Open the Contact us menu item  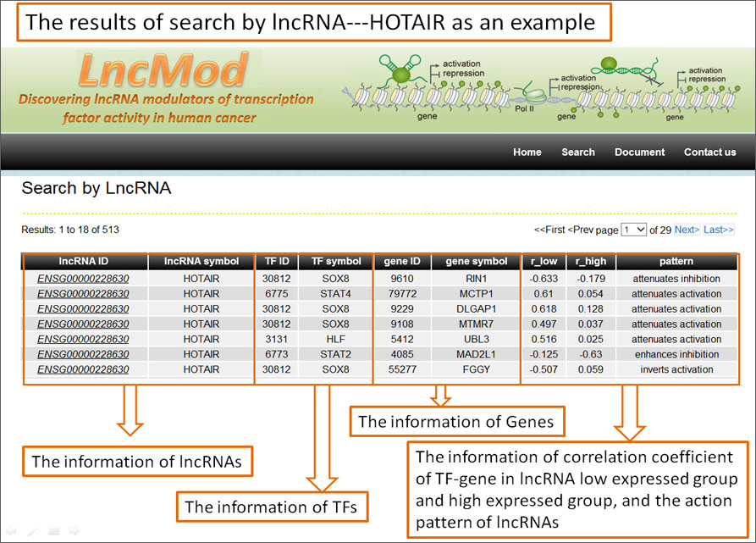pos(709,152)
